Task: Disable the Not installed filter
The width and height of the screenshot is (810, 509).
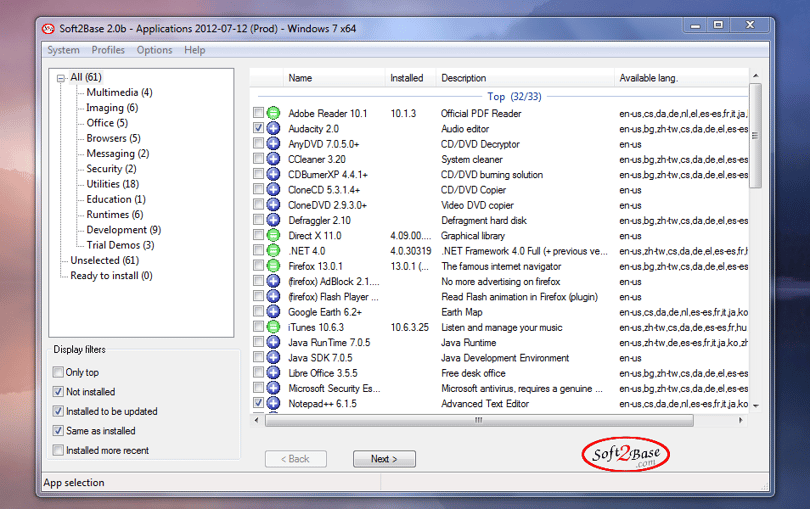Action: [58, 391]
